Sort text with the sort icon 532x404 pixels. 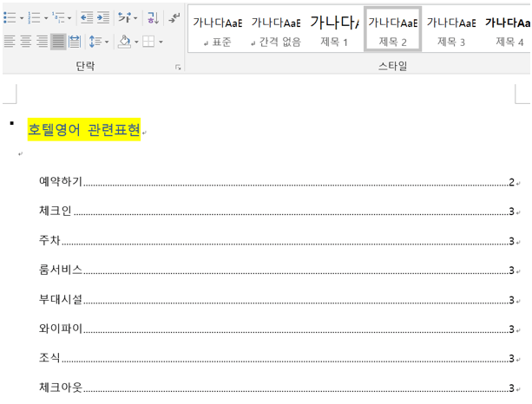coord(153,17)
